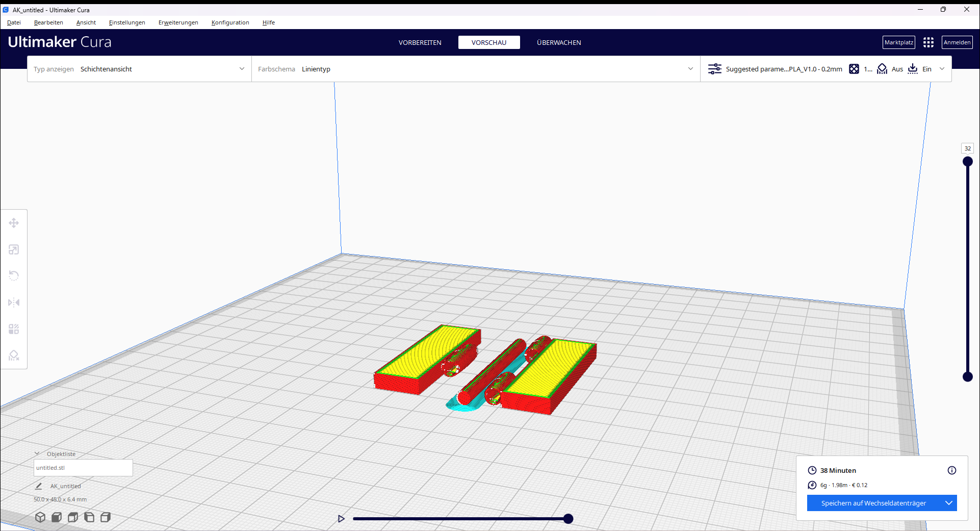Switch to front view cube icon
The image size is (980, 531).
57,517
